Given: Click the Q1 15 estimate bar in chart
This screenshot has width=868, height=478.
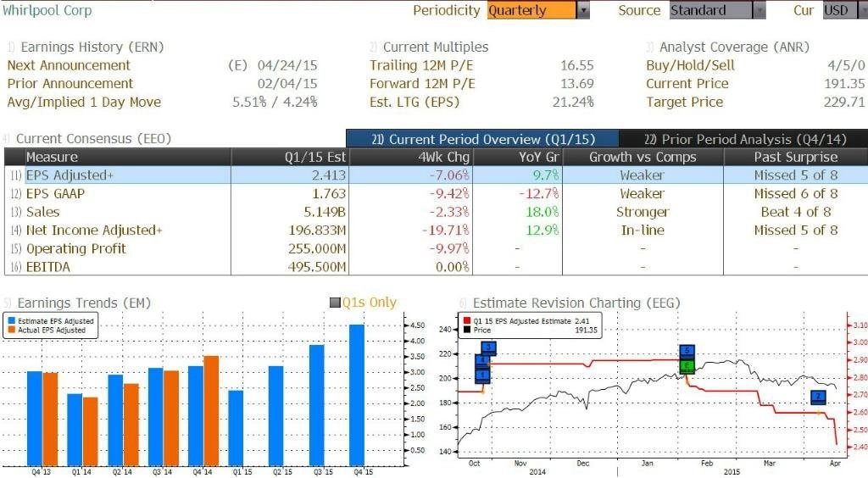Looking at the screenshot, I should pos(236,428).
